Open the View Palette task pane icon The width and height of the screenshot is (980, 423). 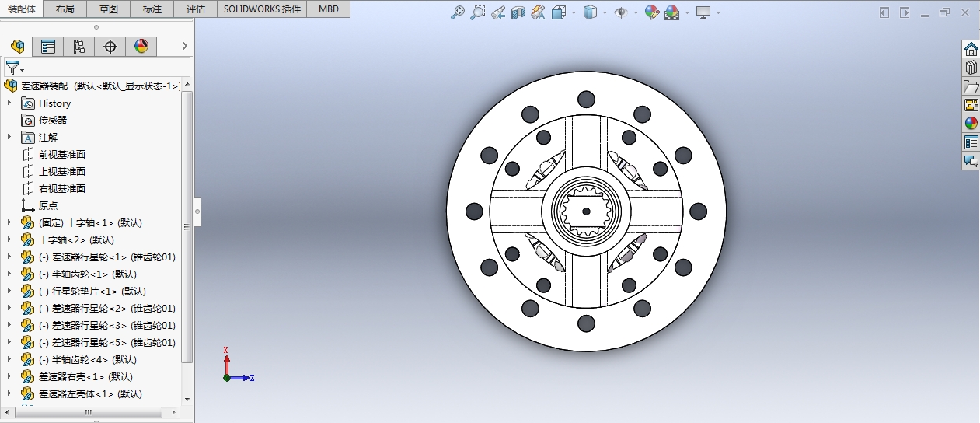(x=971, y=105)
